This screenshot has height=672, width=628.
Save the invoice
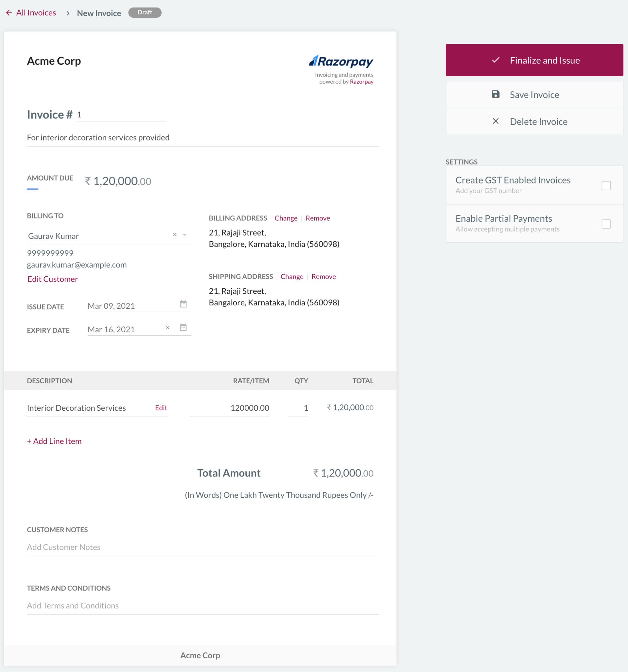(x=534, y=95)
